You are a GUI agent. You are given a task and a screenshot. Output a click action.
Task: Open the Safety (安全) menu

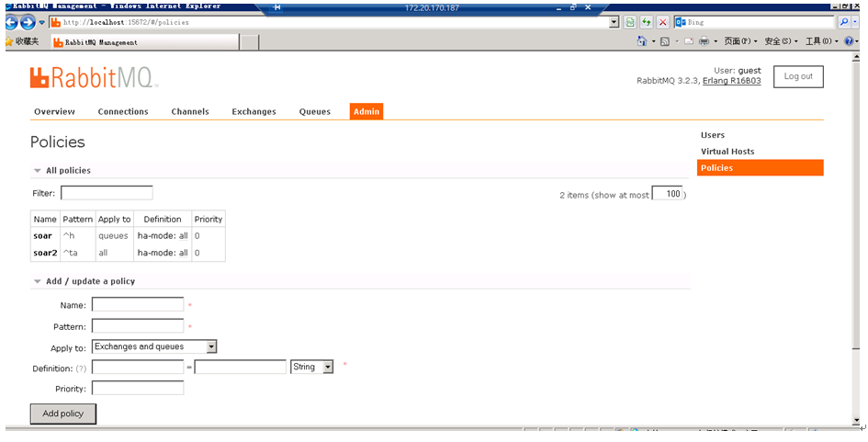(781, 41)
